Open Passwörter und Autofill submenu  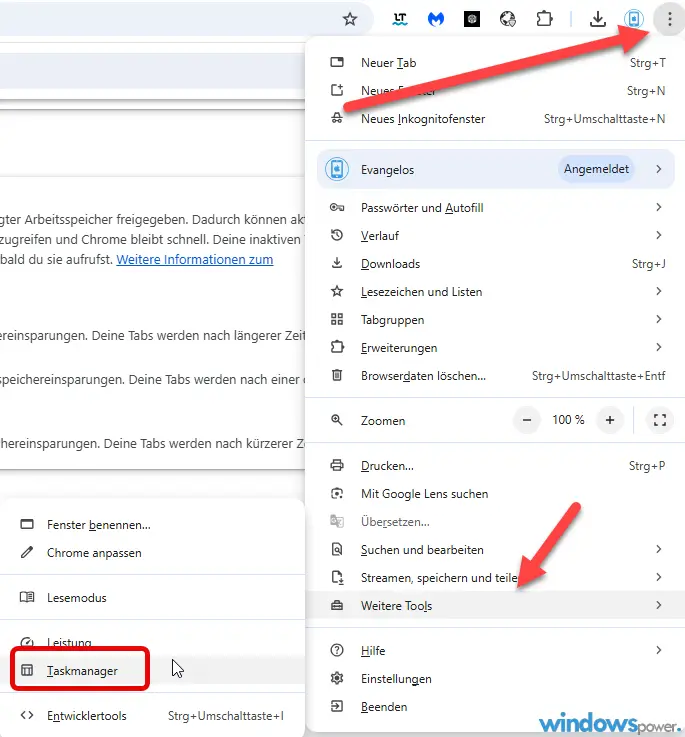[495, 208]
